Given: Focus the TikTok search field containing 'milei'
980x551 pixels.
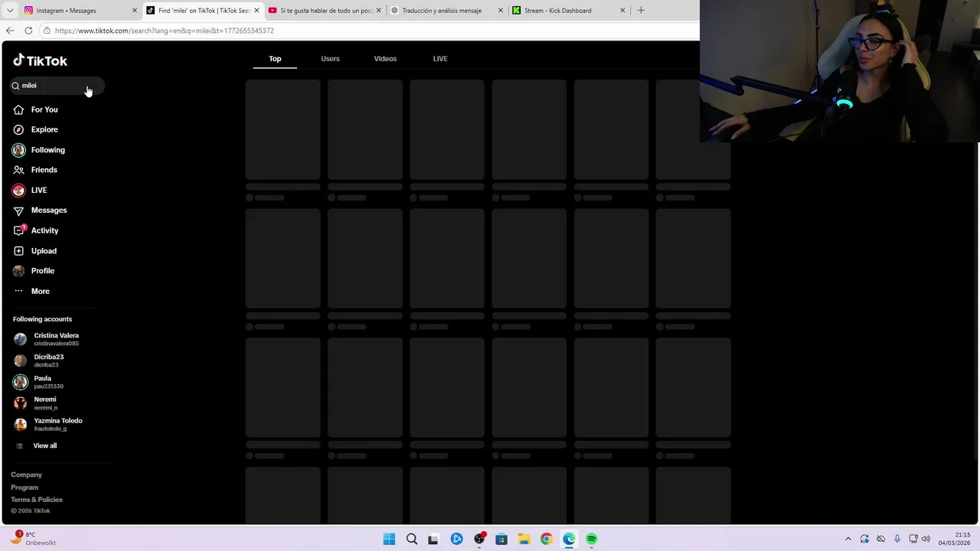Looking at the screenshot, I should click(x=57, y=86).
